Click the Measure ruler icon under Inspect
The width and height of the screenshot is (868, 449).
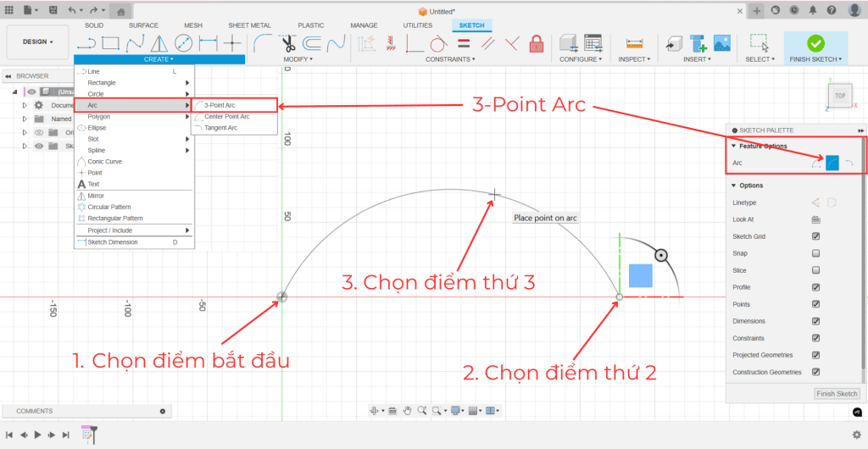632,42
